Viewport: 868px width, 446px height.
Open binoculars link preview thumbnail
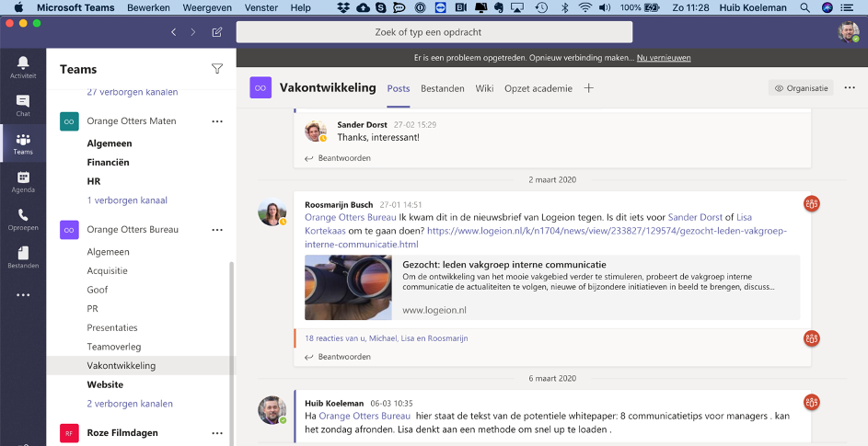click(x=348, y=287)
